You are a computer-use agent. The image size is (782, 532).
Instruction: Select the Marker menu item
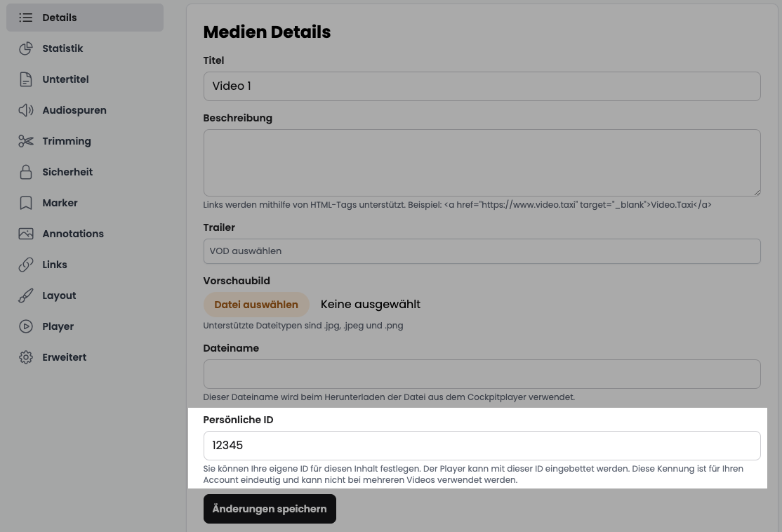coord(85,203)
